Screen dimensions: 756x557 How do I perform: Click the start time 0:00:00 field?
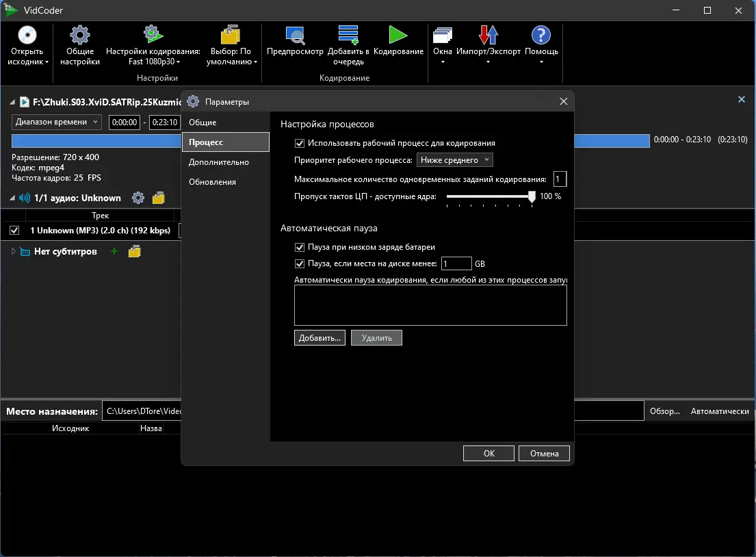tap(125, 122)
